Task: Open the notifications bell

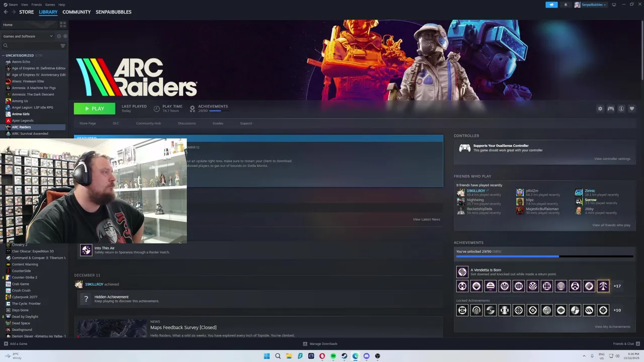Action: pyautogui.click(x=566, y=5)
